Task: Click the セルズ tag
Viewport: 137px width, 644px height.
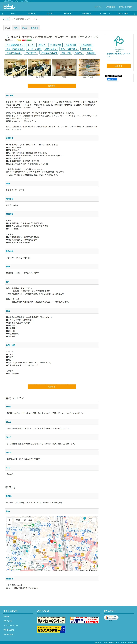Action: point(31,45)
